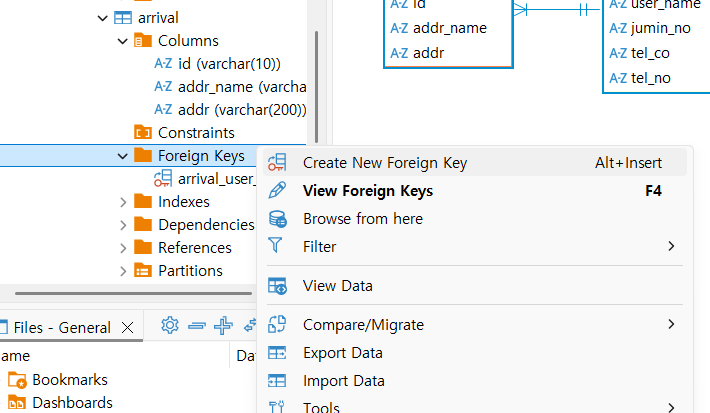Select Export Data menu entry
Screen dimensions: 710x413
[342, 353]
